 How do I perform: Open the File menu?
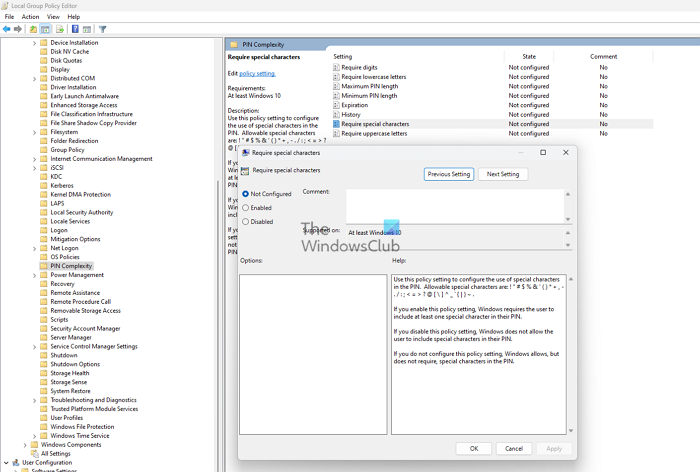tap(9, 17)
